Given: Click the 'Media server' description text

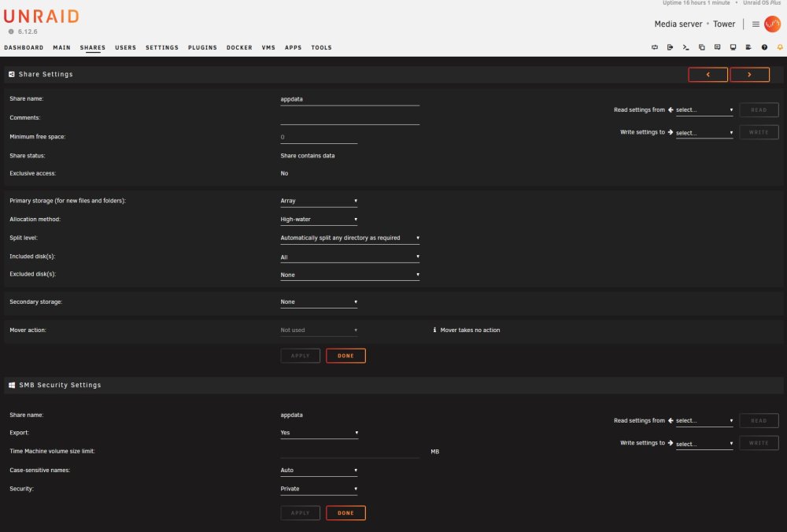Looking at the screenshot, I should click(678, 24).
